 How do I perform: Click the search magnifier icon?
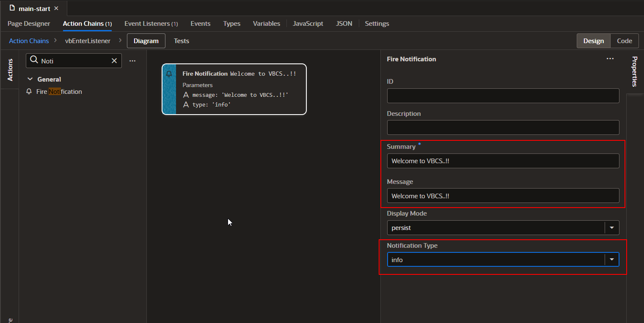tap(34, 60)
